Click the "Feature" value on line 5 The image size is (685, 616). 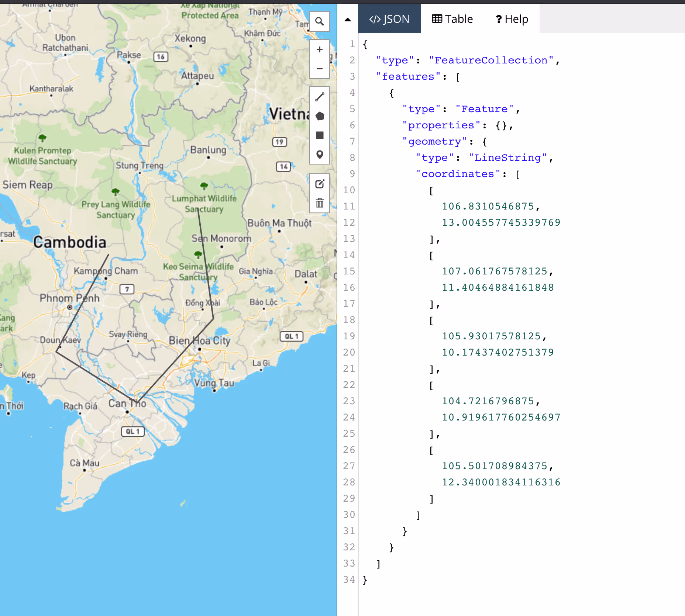tap(484, 109)
